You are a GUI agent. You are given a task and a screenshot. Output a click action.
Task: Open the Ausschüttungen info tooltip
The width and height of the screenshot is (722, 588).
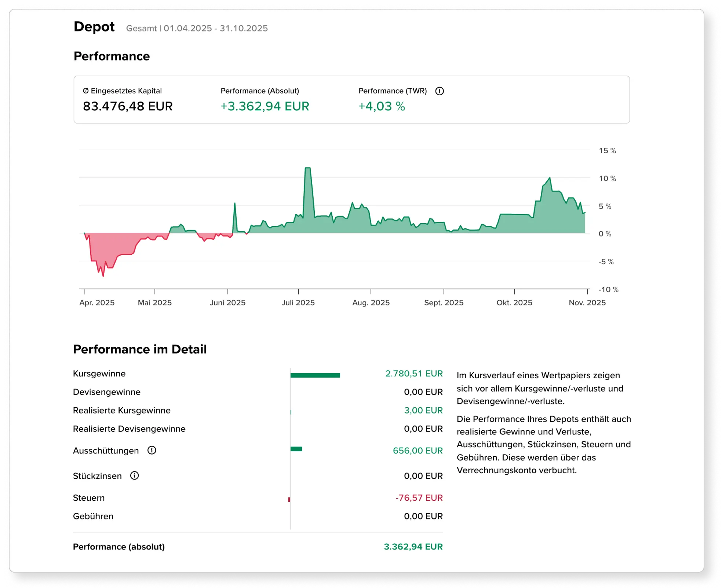tap(152, 451)
